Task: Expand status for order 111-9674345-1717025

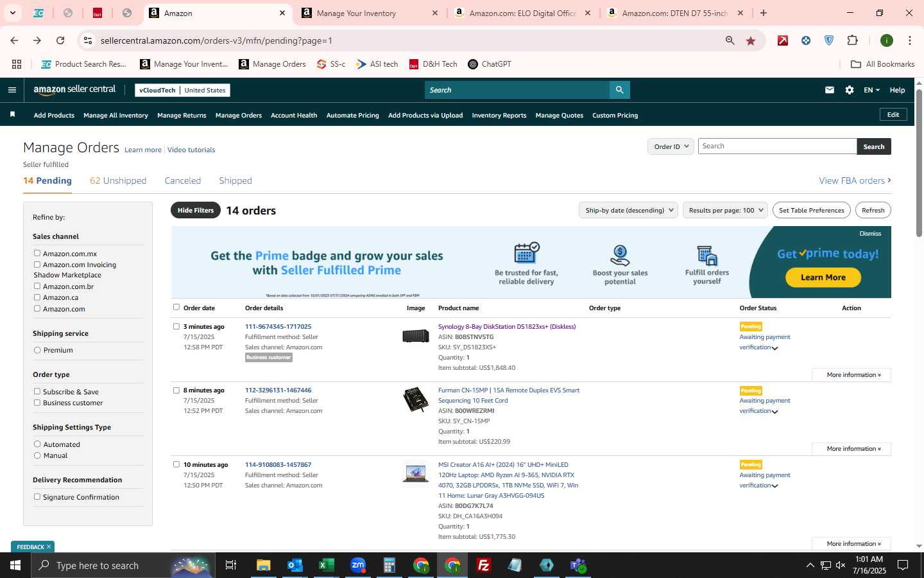Action: [775, 348]
